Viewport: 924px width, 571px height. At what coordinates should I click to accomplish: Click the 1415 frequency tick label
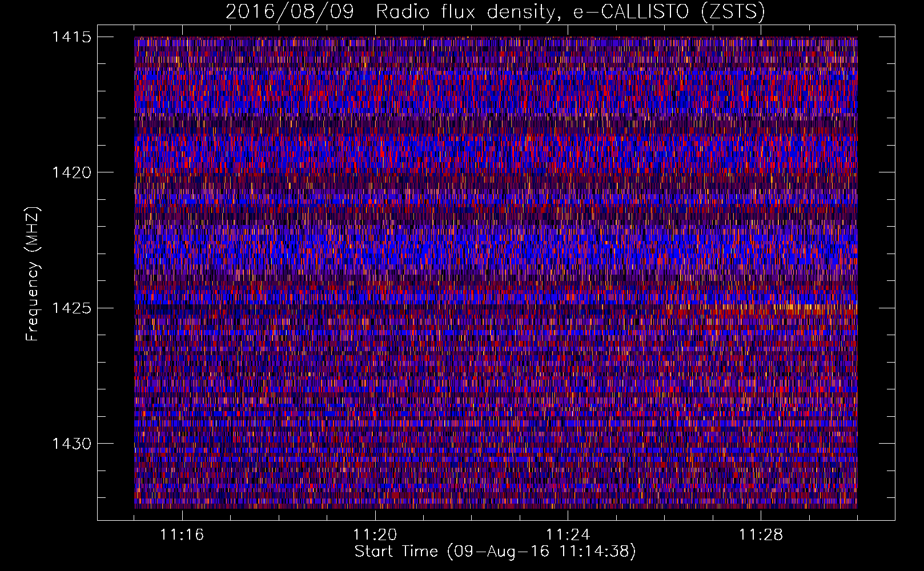click(x=71, y=37)
